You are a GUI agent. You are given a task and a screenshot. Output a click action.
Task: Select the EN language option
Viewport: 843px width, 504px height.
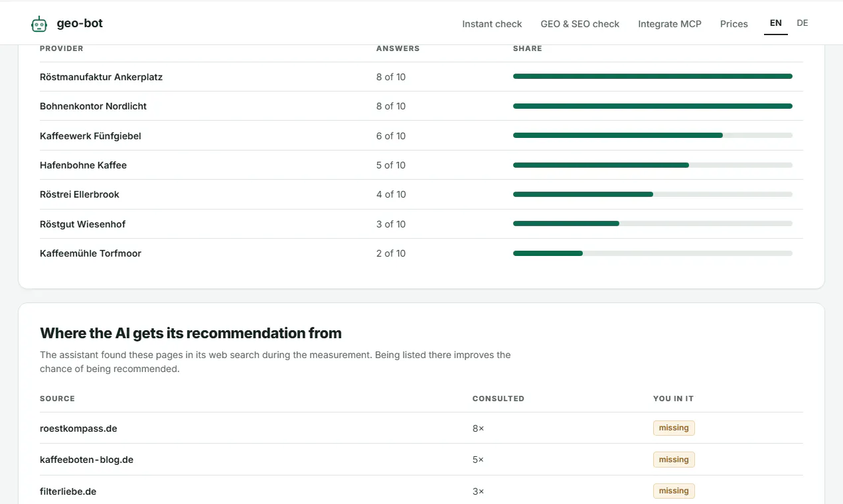click(776, 23)
